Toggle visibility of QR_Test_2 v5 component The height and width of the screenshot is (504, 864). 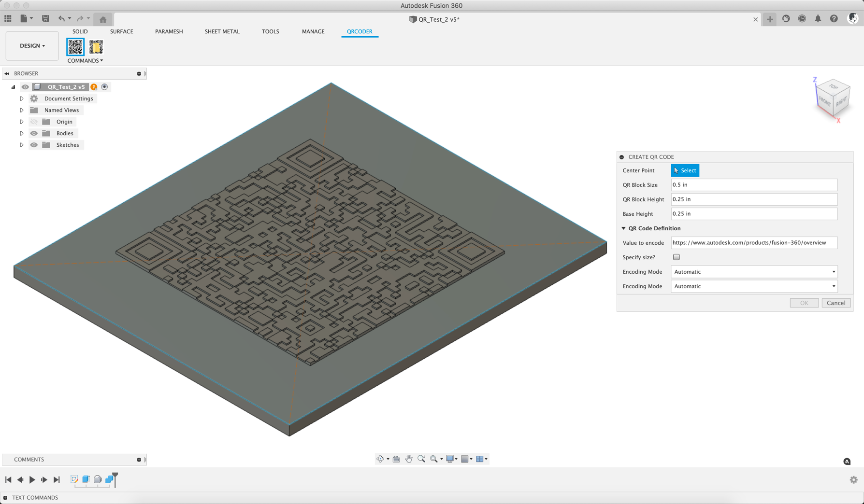pos(25,87)
